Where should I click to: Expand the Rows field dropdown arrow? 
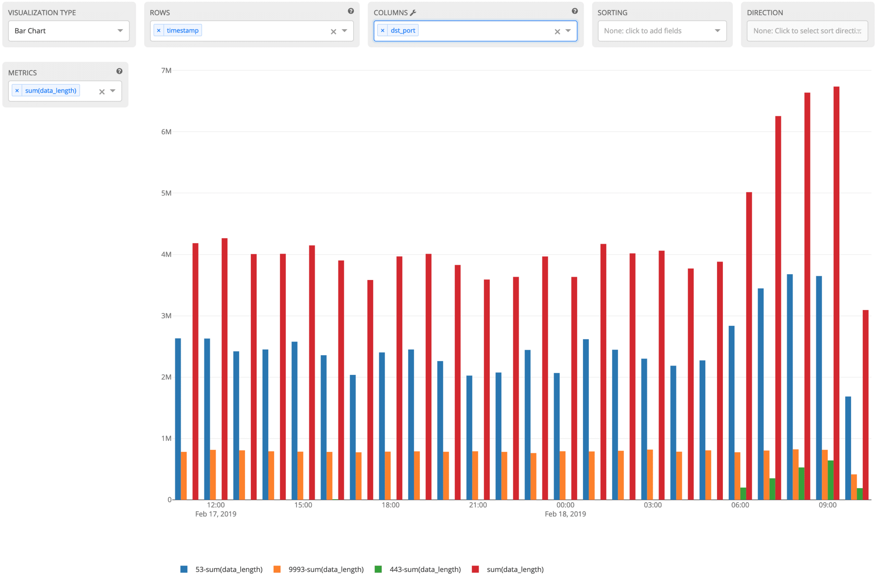pos(345,31)
